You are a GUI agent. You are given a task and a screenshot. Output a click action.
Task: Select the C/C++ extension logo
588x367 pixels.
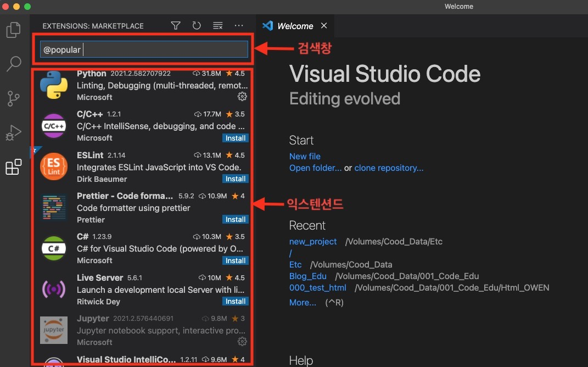54,126
